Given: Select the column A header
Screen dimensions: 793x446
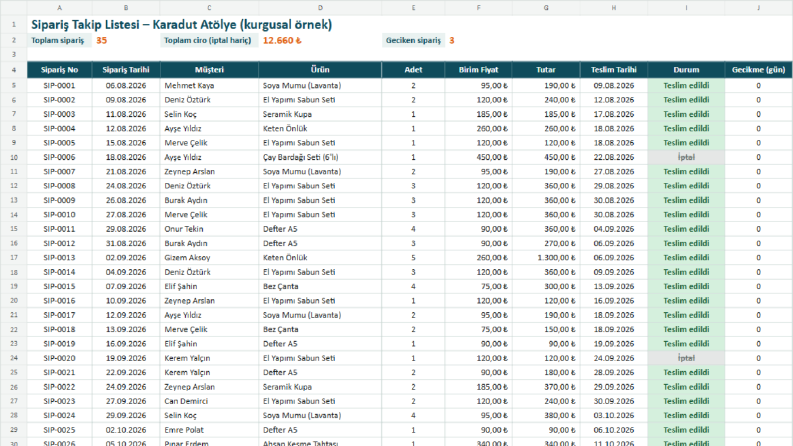Looking at the screenshot, I should (59, 8).
